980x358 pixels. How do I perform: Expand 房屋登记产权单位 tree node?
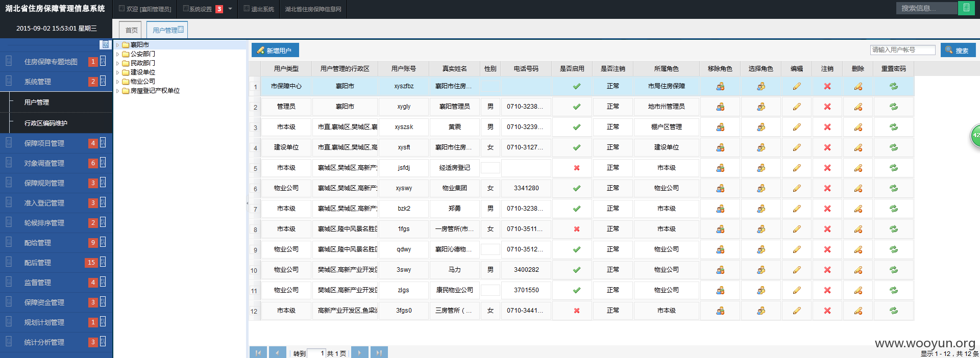click(117, 91)
